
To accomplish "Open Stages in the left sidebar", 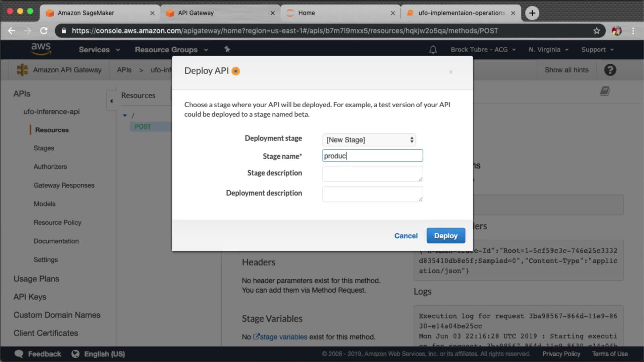I will click(x=44, y=148).
